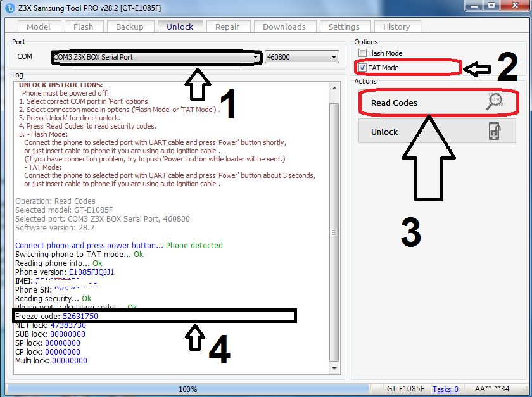Click 'Software version: 28.2' log line
Screen dimensions: 532x397
(54, 228)
